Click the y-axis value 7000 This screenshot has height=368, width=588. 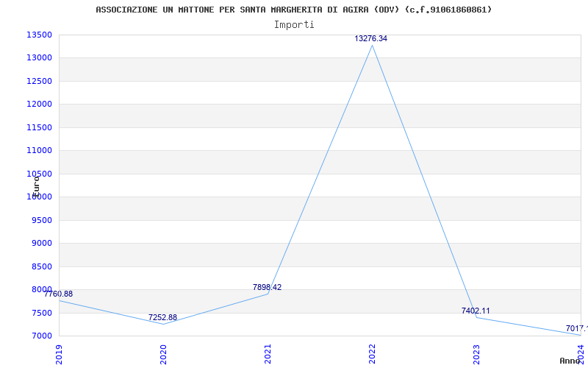[x=41, y=336]
